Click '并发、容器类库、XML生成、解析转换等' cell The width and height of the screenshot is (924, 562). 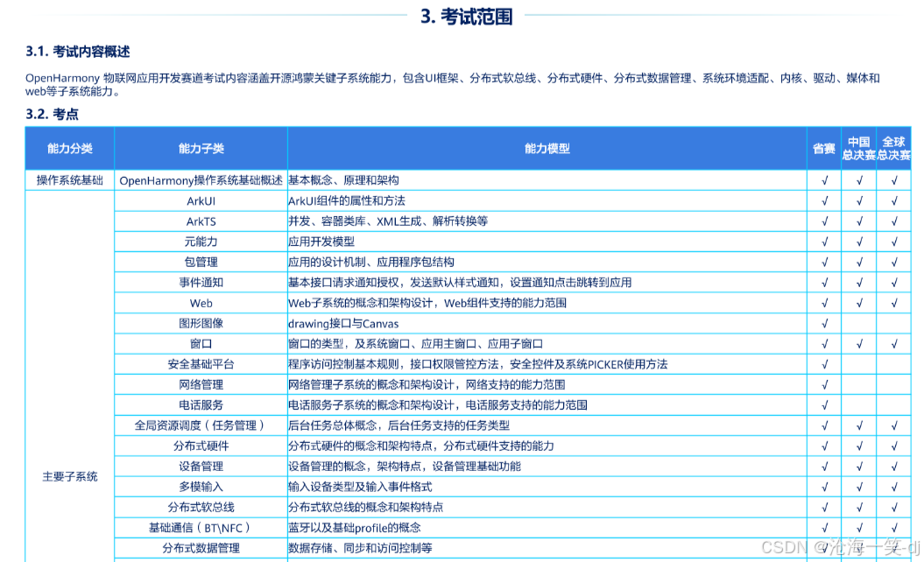tap(547, 221)
